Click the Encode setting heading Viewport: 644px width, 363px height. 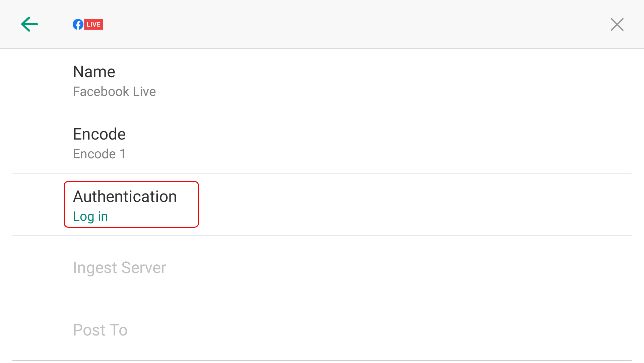pyautogui.click(x=99, y=134)
